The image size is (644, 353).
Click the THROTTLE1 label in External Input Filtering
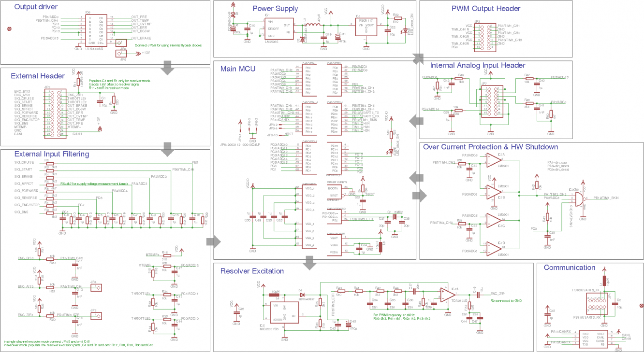[x=141, y=294]
